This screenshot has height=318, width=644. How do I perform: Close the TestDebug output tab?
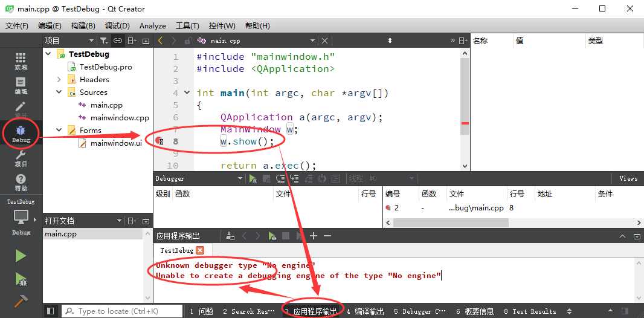[200, 250]
